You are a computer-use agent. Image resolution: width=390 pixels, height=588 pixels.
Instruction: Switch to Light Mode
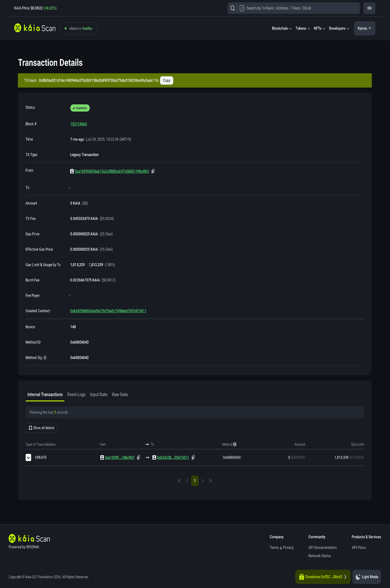367,577
